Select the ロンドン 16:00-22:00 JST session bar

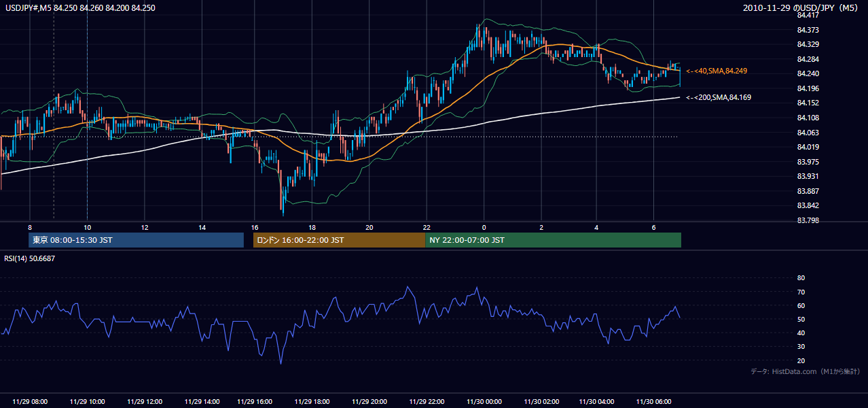click(339, 240)
